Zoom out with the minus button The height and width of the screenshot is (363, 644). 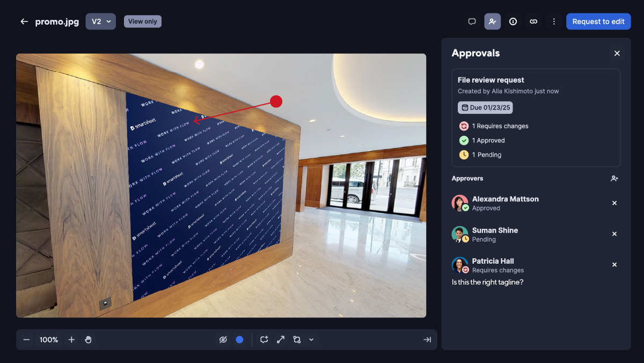pos(26,340)
